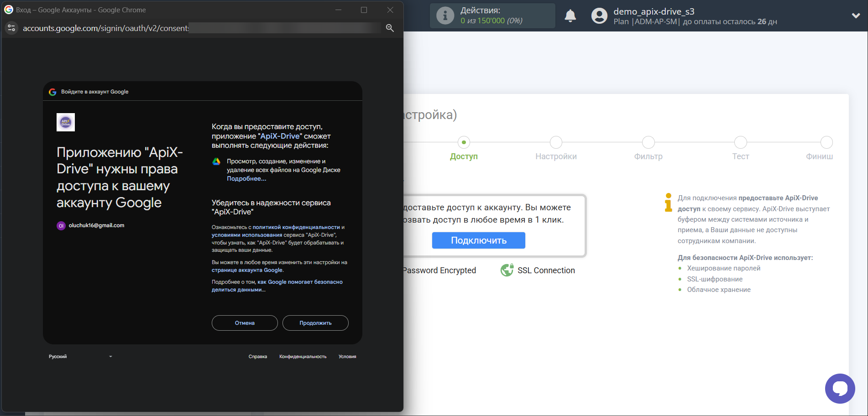Open the chat support bubble
The width and height of the screenshot is (868, 416).
click(840, 389)
